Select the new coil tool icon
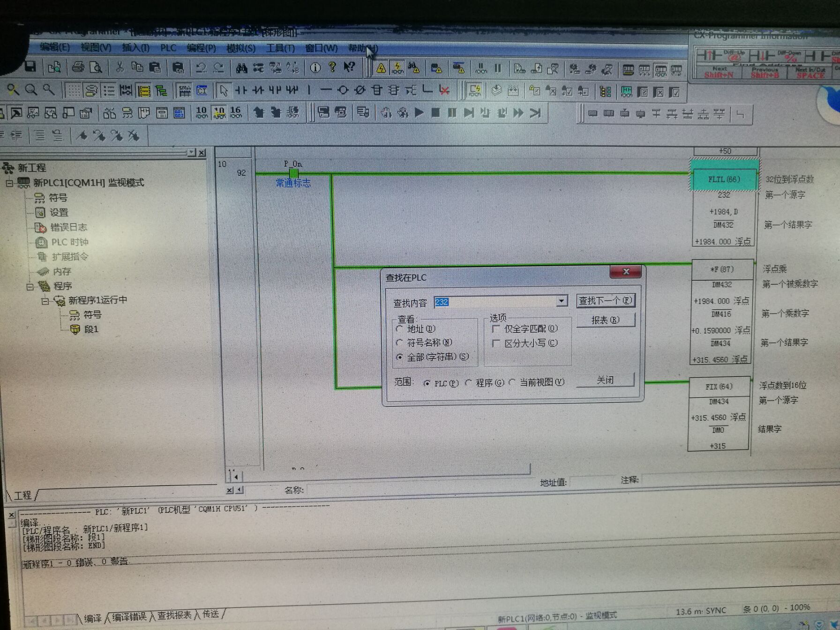This screenshot has width=840, height=630. pyautogui.click(x=343, y=90)
